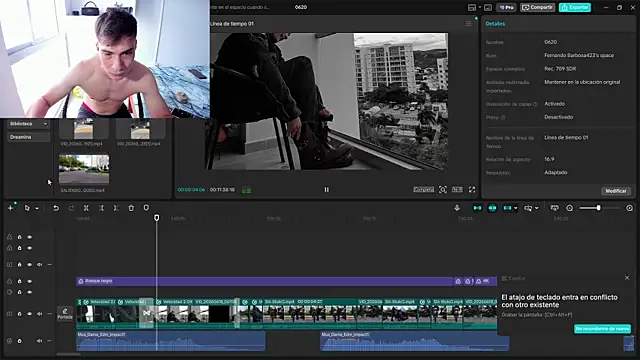Select the Dreamina item in the sidebar
The height and width of the screenshot is (360, 640).
29,137
